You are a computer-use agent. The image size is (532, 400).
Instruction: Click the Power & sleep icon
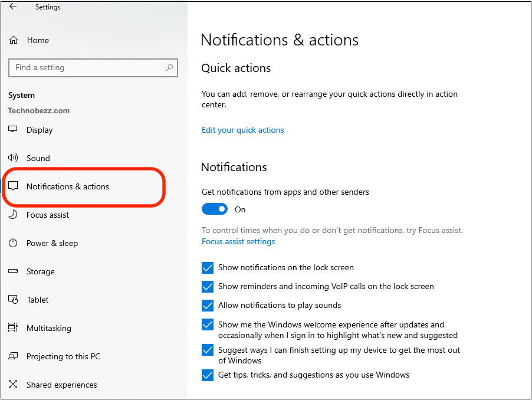point(13,243)
